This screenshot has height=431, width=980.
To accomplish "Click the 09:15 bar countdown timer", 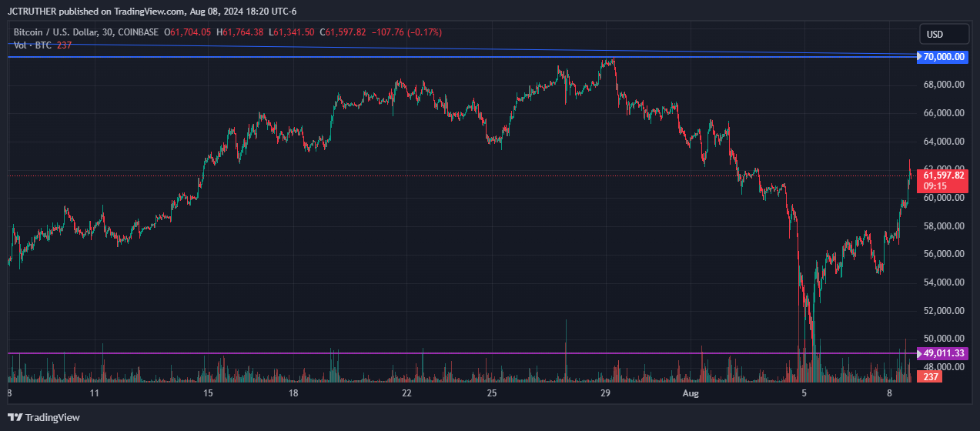I will (935, 186).
